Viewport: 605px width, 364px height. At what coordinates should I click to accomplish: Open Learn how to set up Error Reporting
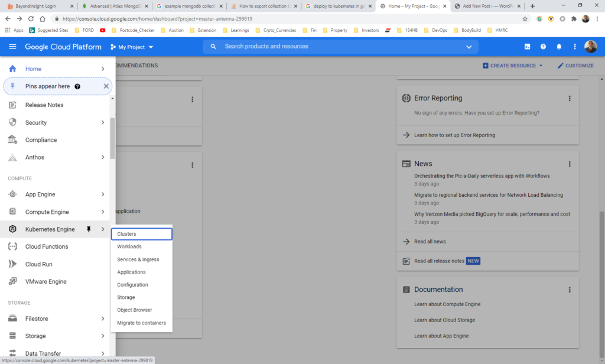point(454,135)
